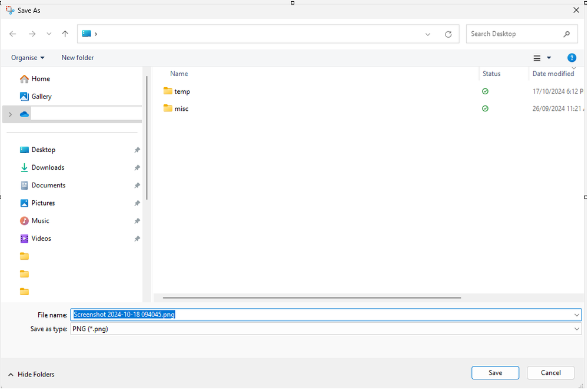Click the pin icon beside Downloads
This screenshot has width=588, height=390.
[137, 167]
